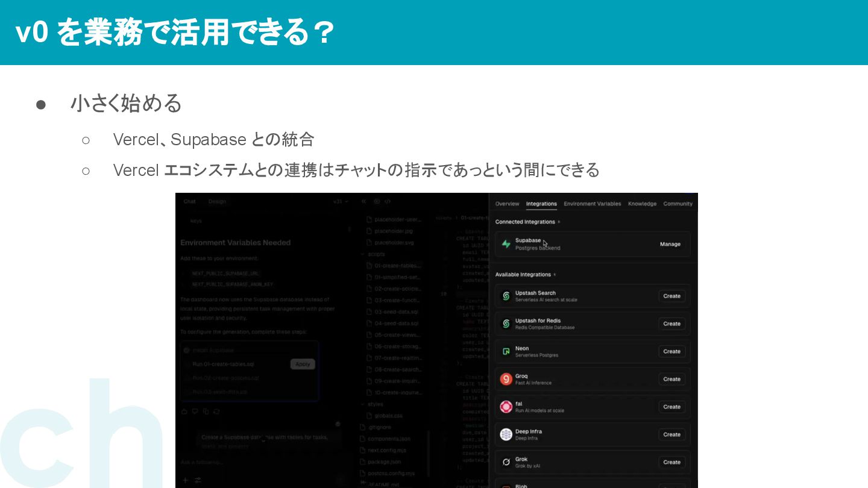Click the chat settings sliders icon

coord(198,480)
